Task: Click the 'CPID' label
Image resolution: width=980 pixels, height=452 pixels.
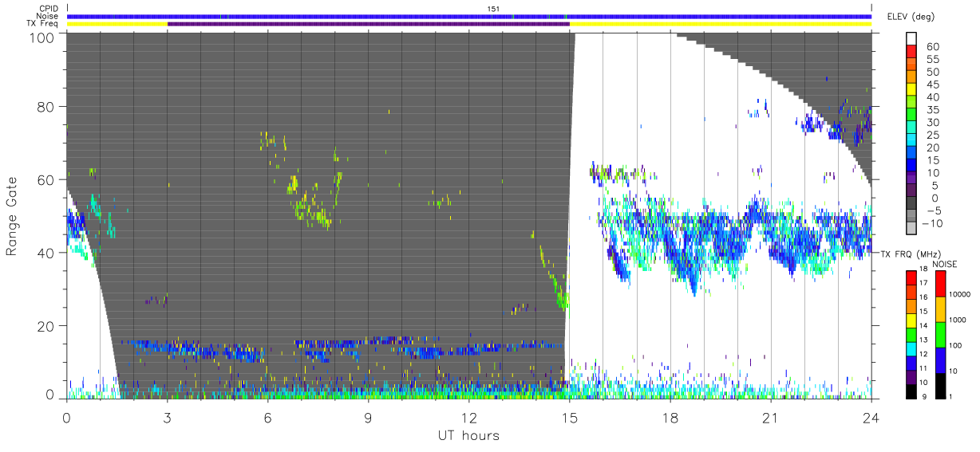Action: pyautogui.click(x=49, y=9)
